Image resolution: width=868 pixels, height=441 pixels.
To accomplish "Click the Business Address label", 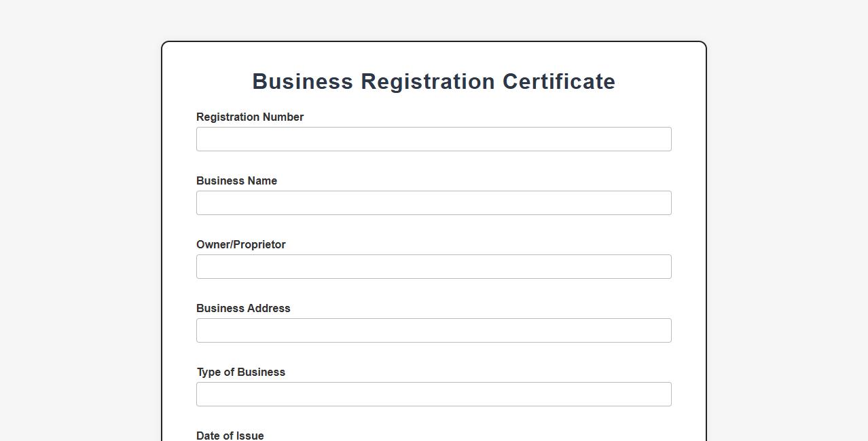I will coord(242,308).
